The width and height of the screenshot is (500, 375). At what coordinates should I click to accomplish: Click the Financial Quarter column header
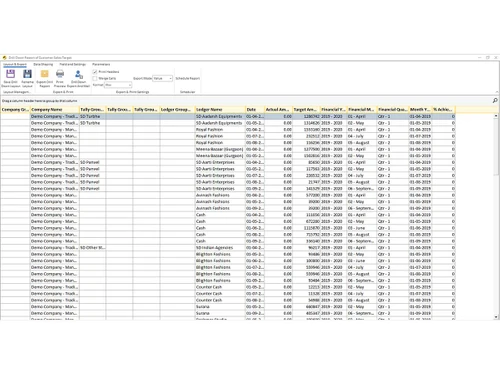coord(393,110)
